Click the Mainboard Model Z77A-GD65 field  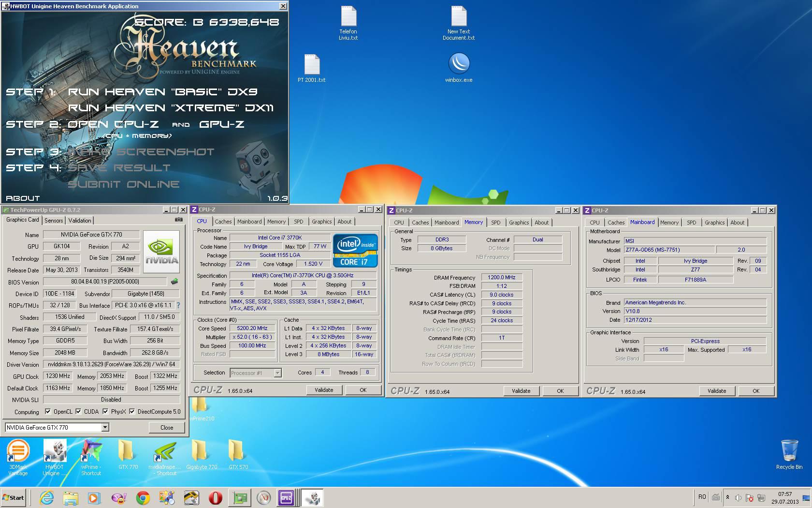point(669,250)
